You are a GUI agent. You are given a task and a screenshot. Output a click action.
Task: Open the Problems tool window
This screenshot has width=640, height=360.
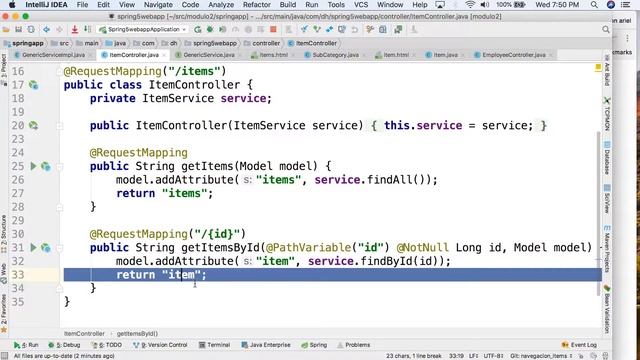click(x=353, y=345)
